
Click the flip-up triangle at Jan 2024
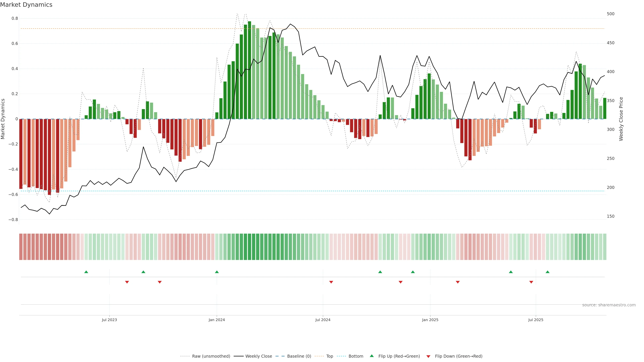click(x=217, y=272)
